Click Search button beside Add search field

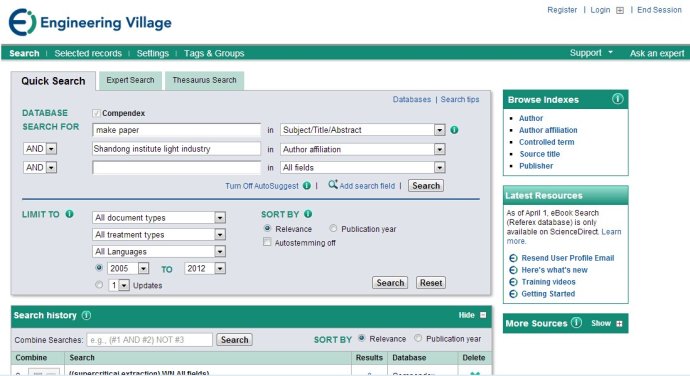426,185
